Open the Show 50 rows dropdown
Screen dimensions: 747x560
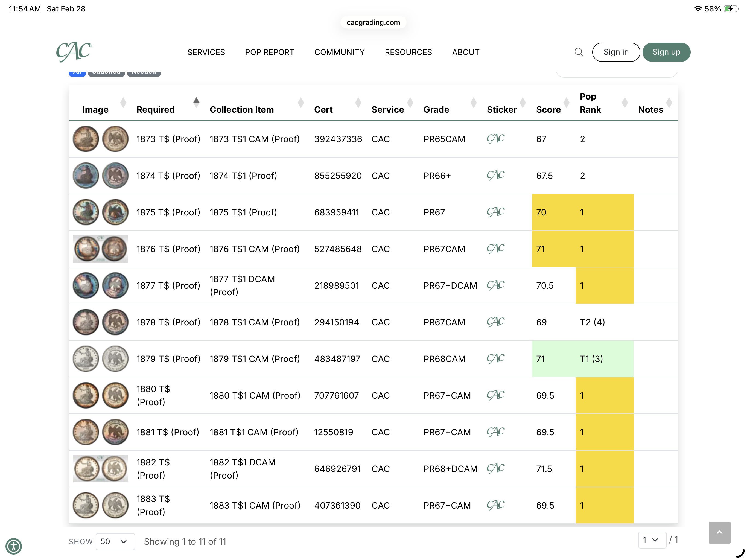[115, 541]
